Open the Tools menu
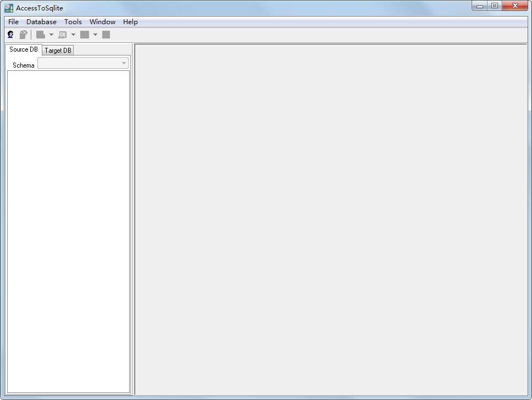 pos(73,21)
